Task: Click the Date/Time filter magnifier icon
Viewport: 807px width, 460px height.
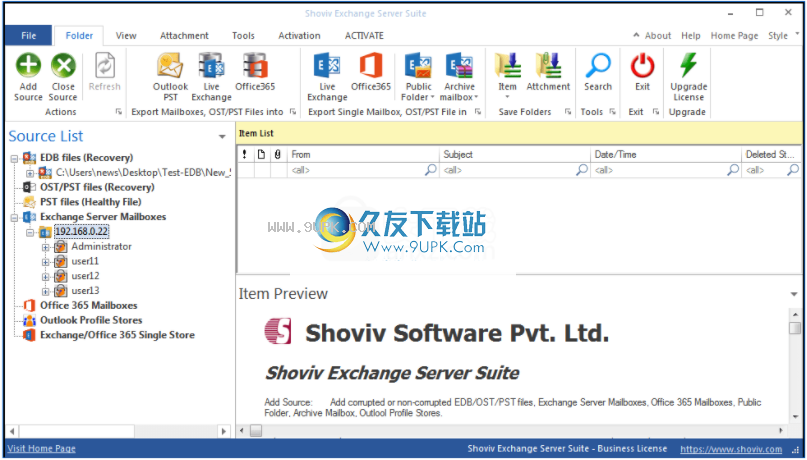Action: coord(733,169)
